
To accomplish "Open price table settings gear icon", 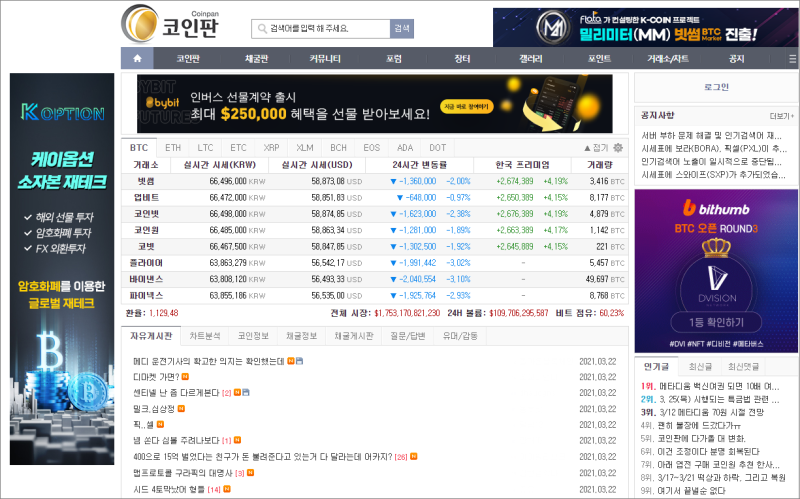I will coord(618,148).
